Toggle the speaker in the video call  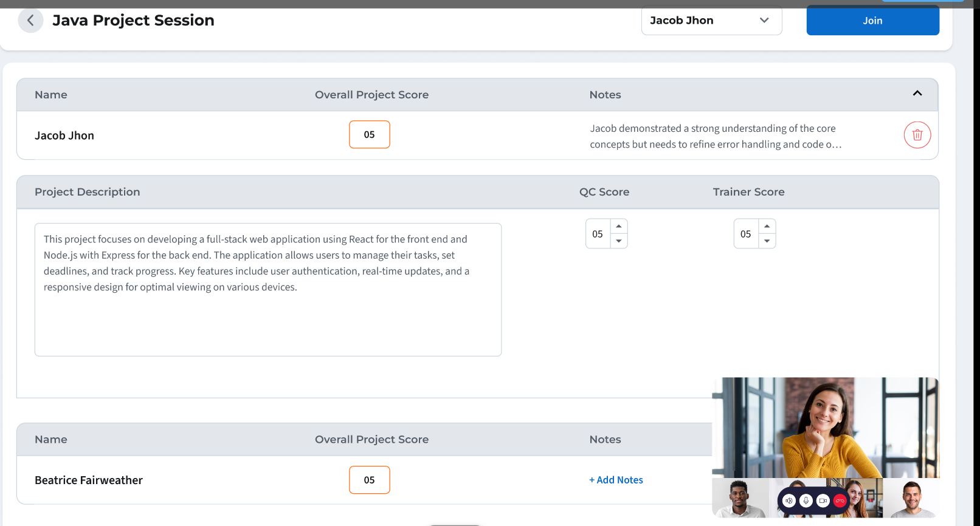point(789,500)
